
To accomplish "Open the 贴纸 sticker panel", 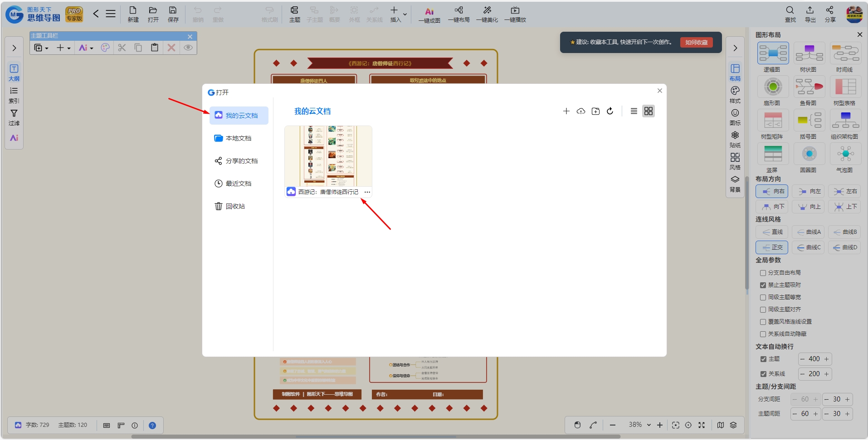I will click(735, 139).
